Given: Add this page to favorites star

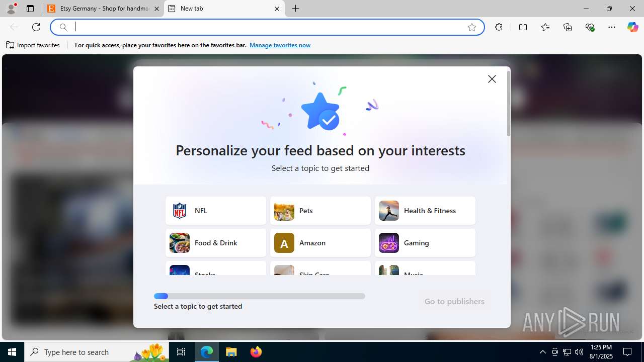Looking at the screenshot, I should click(x=472, y=27).
